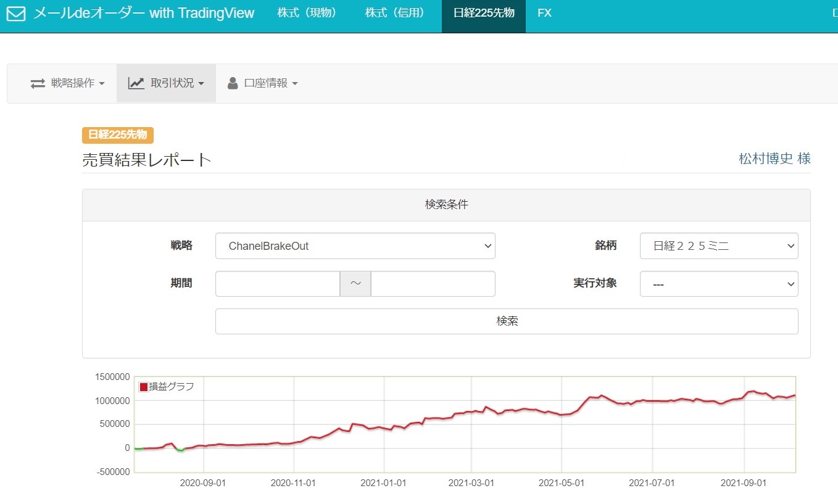
Task: Click the swap arrows icon beside 戦略操作
Action: (x=38, y=83)
